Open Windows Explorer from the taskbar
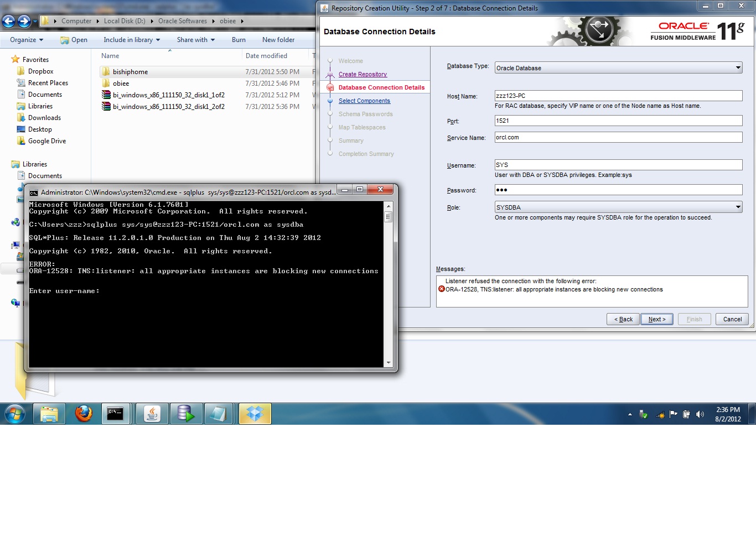This screenshot has height=542, width=756. (49, 414)
